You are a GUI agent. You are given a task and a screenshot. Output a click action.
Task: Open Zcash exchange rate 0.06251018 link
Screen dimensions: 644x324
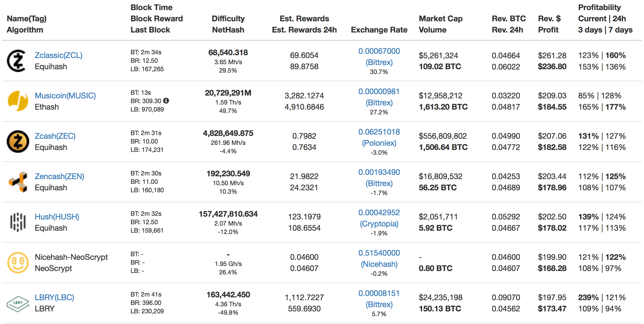[x=379, y=132]
